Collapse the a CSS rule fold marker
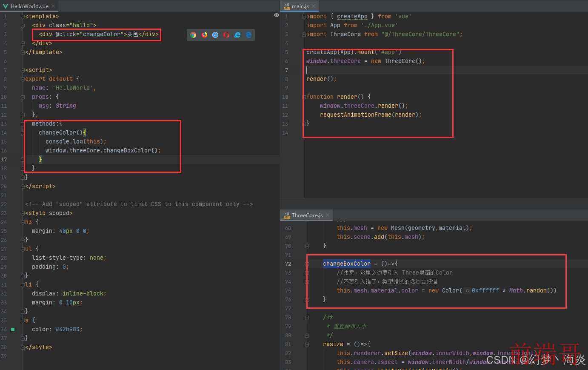The image size is (588, 370). tap(23, 320)
